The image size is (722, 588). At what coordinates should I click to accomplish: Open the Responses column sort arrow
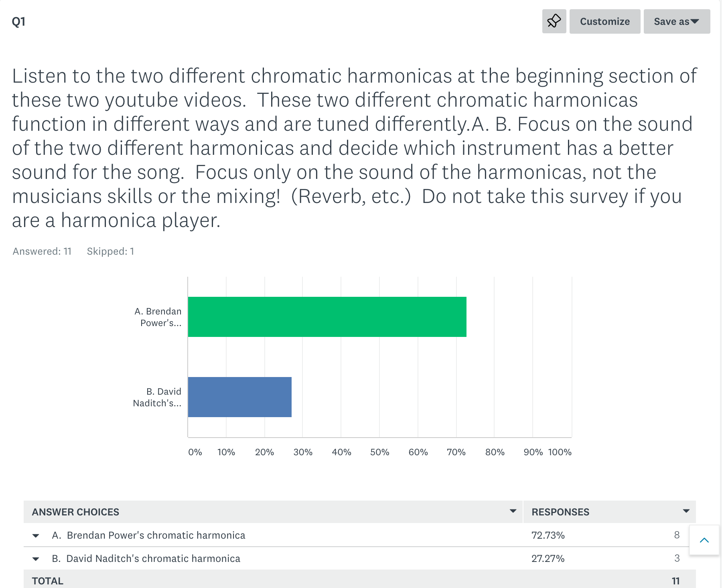(686, 511)
